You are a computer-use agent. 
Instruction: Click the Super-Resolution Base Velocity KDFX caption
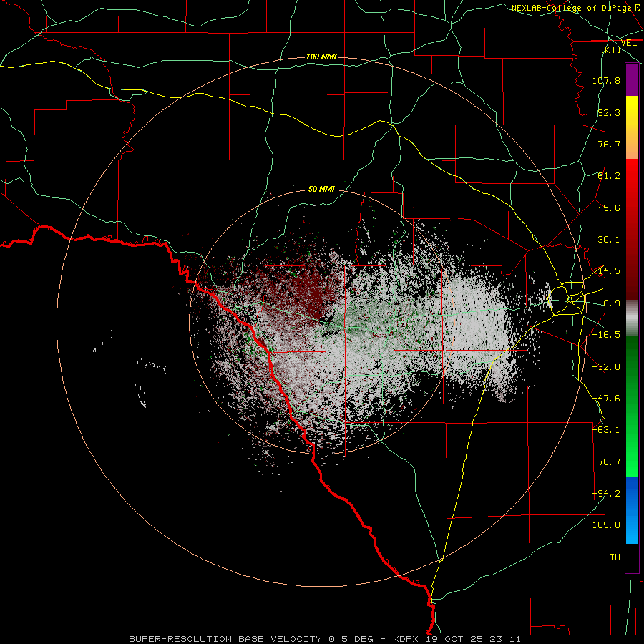point(325,639)
